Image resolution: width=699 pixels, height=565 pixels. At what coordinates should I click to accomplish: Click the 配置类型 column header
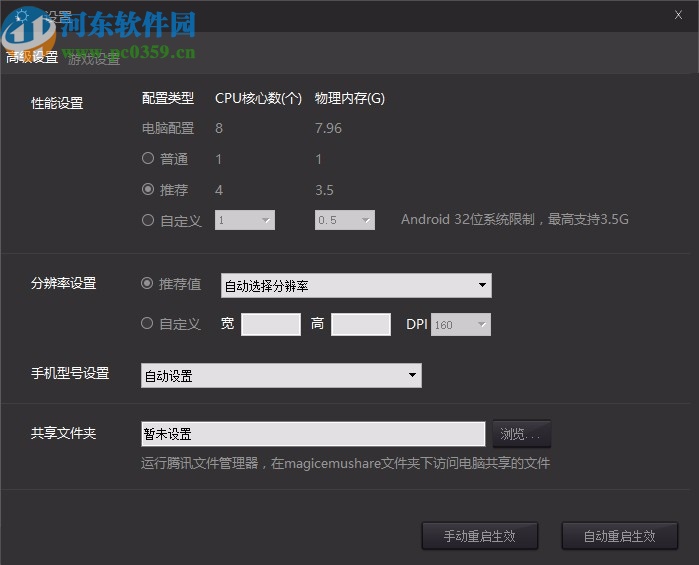pyautogui.click(x=168, y=98)
